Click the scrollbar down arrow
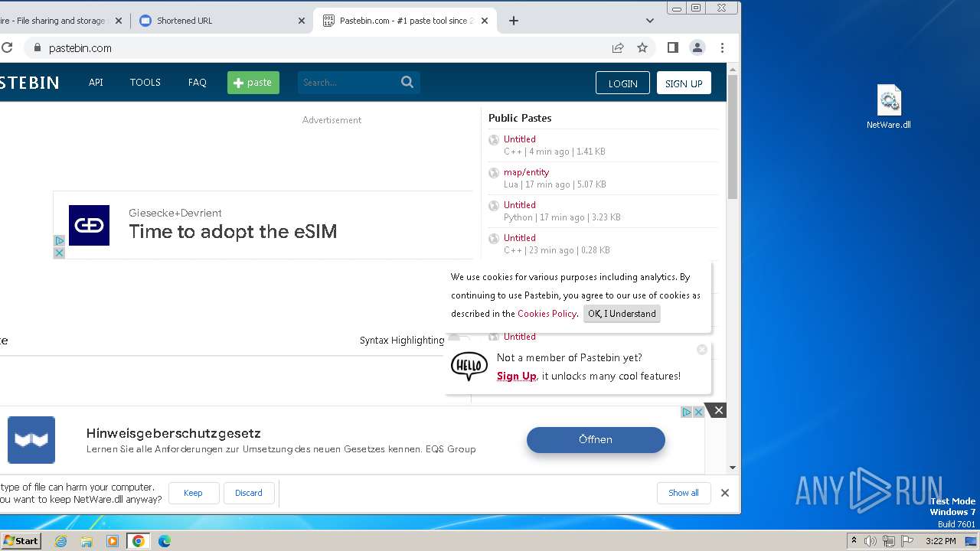980x551 pixels. point(733,468)
